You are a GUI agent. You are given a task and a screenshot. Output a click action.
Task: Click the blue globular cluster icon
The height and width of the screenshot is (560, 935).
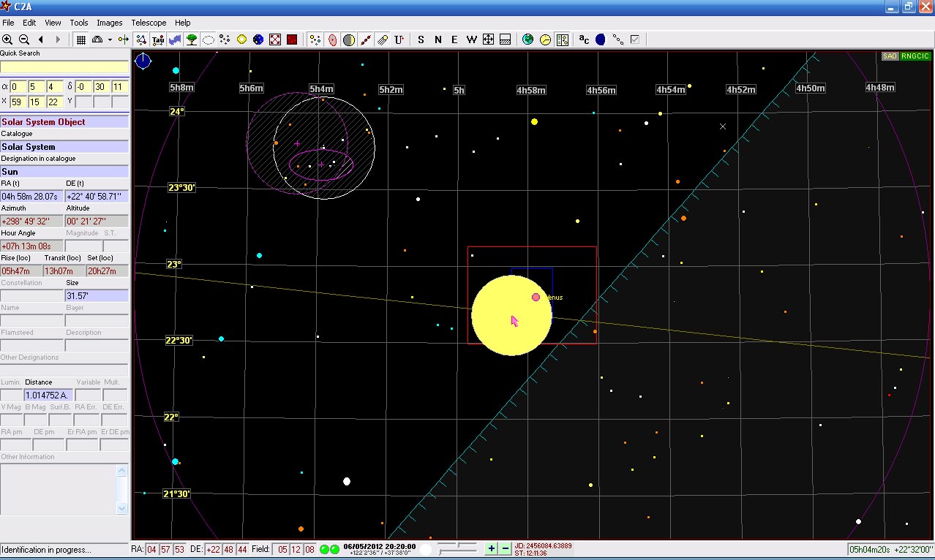258,39
